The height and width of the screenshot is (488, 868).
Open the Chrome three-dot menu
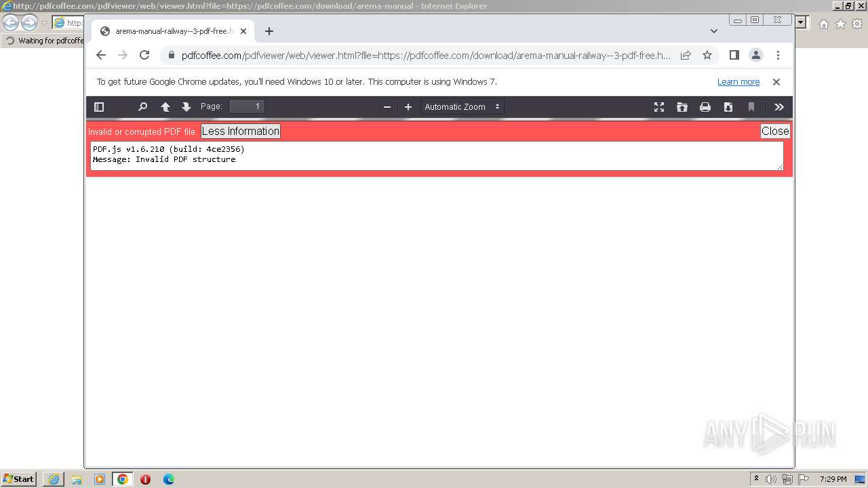coord(778,56)
